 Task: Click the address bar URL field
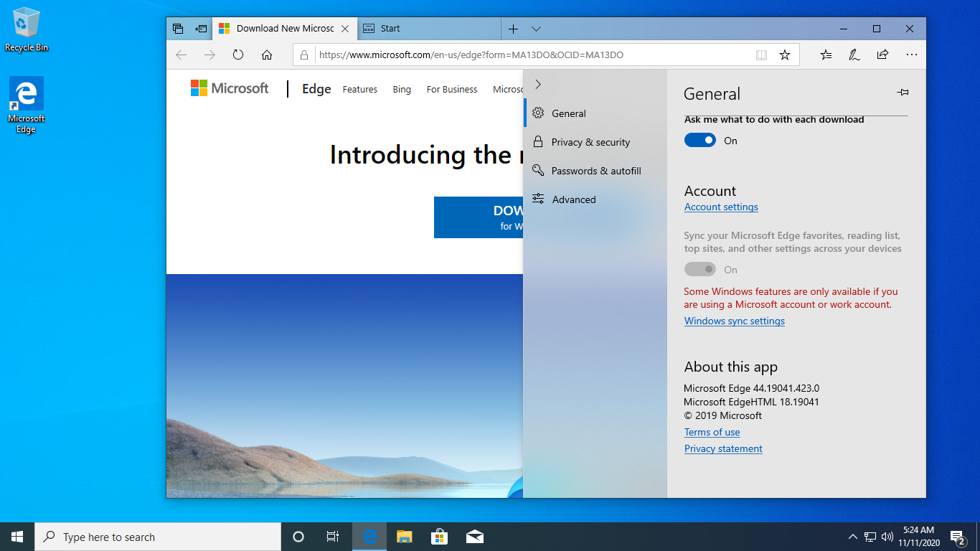(531, 55)
